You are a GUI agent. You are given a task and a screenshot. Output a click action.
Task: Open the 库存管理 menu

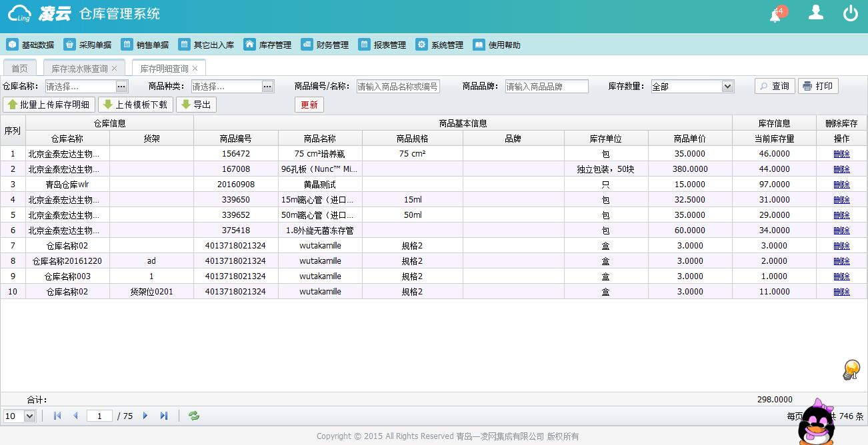click(267, 45)
